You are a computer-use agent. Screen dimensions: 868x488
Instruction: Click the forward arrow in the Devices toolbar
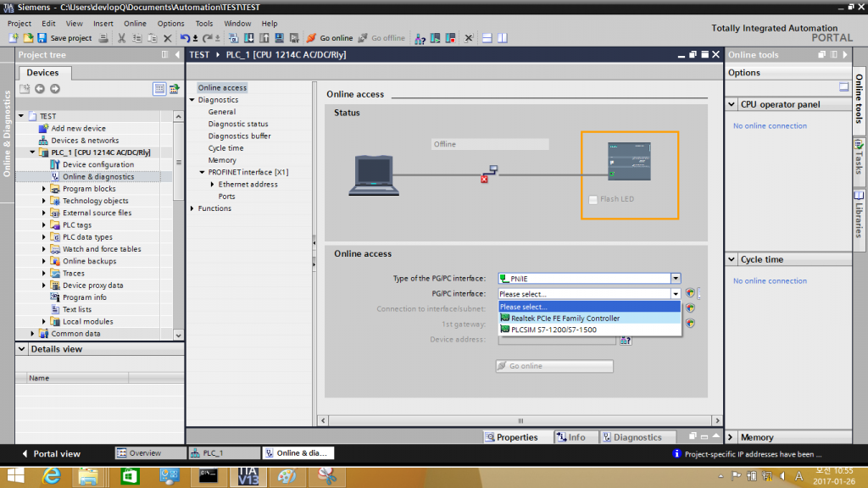(55, 88)
